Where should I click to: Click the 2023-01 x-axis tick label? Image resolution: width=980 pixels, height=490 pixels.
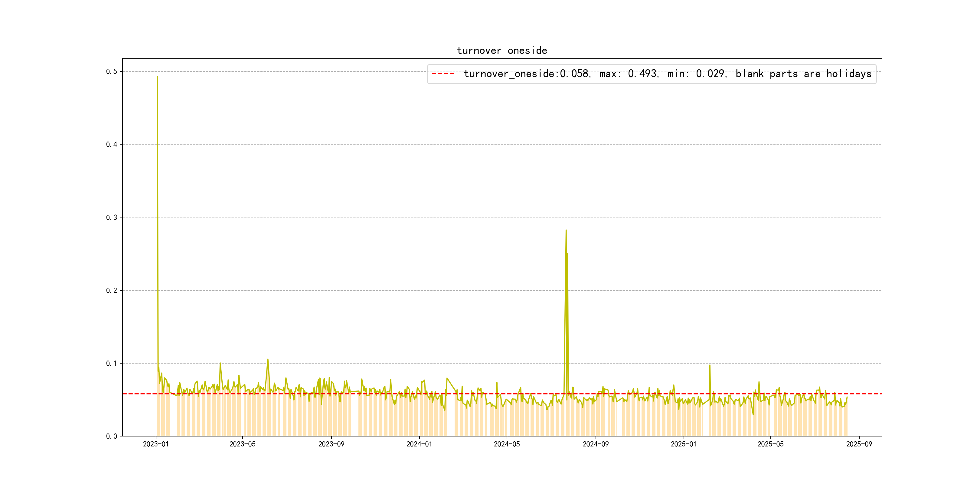[x=155, y=444]
